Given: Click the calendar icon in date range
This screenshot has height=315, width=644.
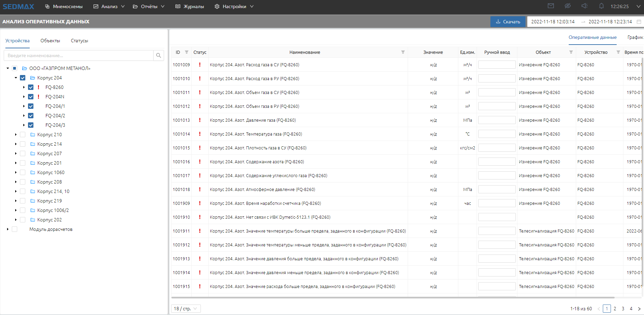Looking at the screenshot, I should pos(639,22).
